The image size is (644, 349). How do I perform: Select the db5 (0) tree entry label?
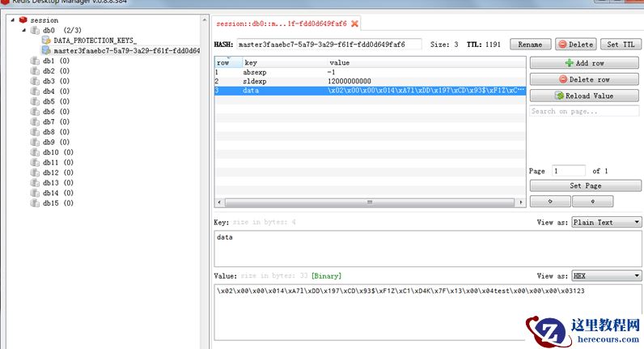[56, 101]
